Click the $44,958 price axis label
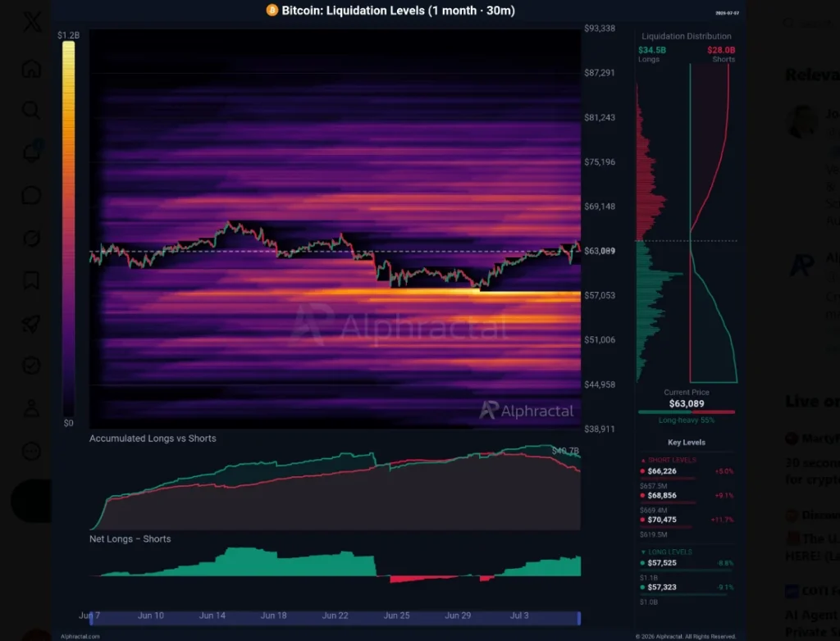840x641 pixels. pyautogui.click(x=600, y=384)
